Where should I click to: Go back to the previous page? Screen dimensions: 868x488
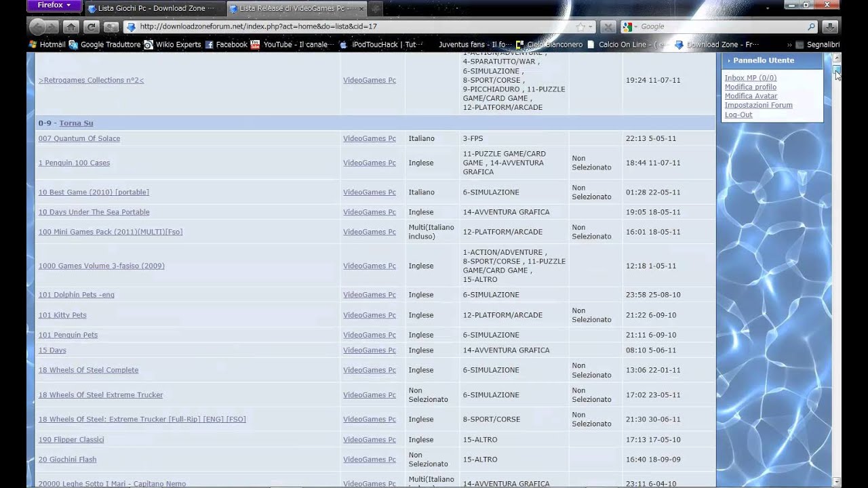tap(37, 26)
